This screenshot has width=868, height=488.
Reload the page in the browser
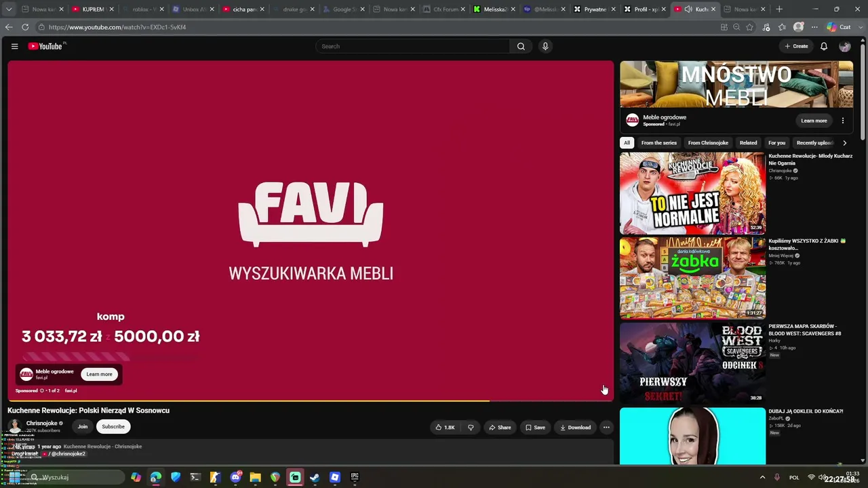(x=25, y=27)
